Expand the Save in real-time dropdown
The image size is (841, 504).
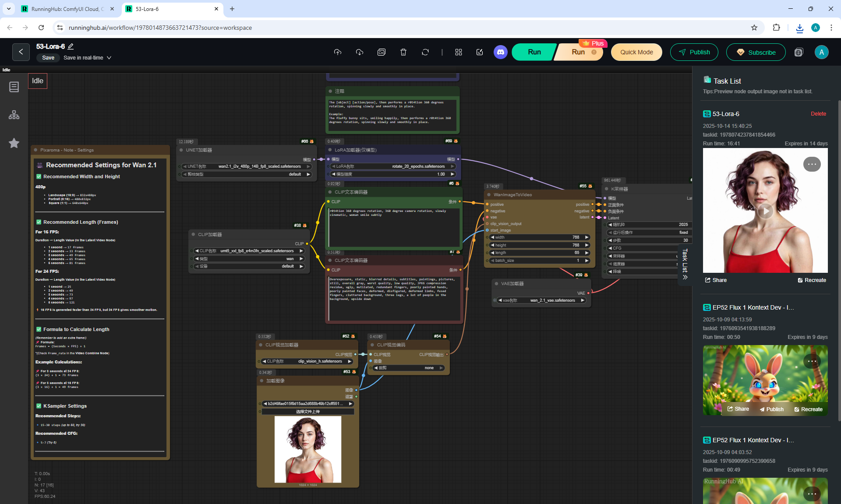[x=109, y=58]
